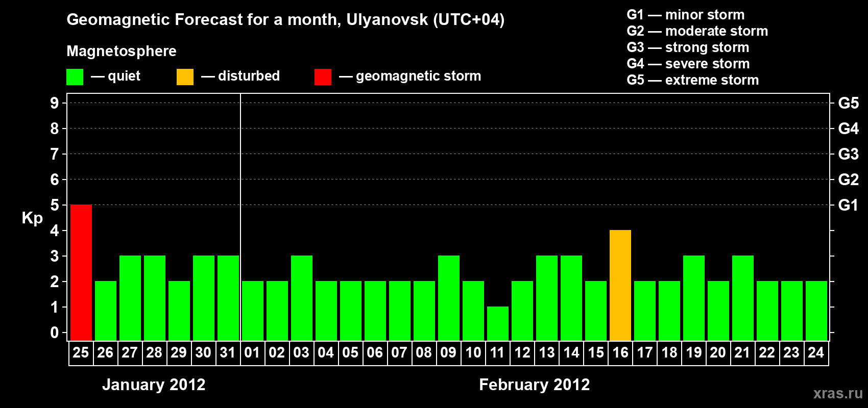868x408 pixels.
Task: Click date label 01 on the axis
Action: point(252,352)
